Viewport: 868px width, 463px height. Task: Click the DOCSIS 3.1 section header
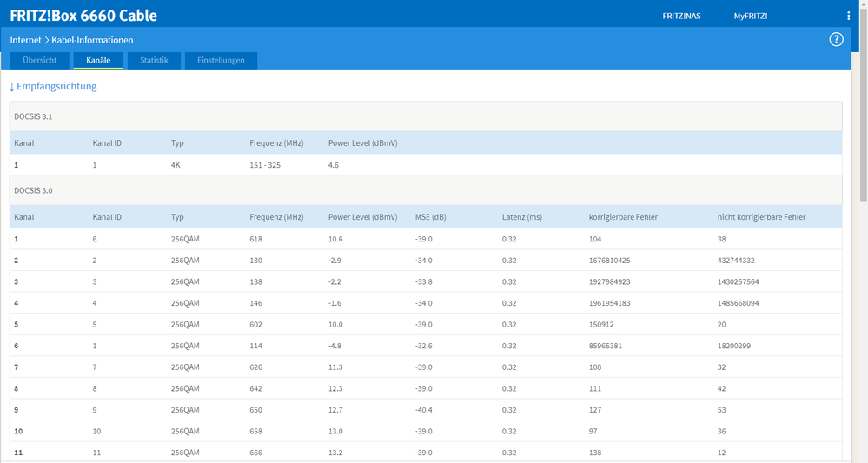(33, 116)
